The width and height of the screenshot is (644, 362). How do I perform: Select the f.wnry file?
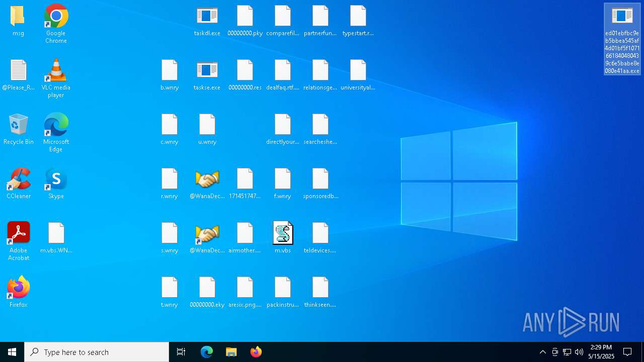pos(282,184)
